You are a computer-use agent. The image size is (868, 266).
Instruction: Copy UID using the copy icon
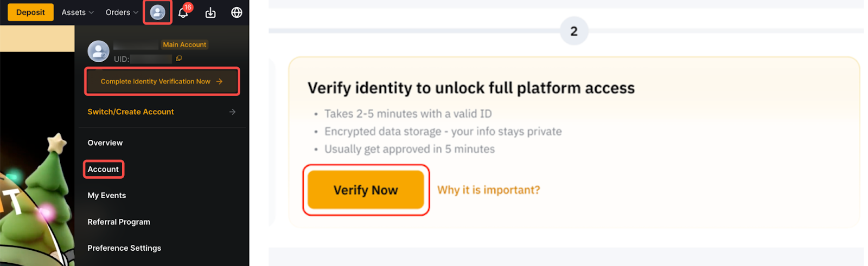tap(178, 59)
